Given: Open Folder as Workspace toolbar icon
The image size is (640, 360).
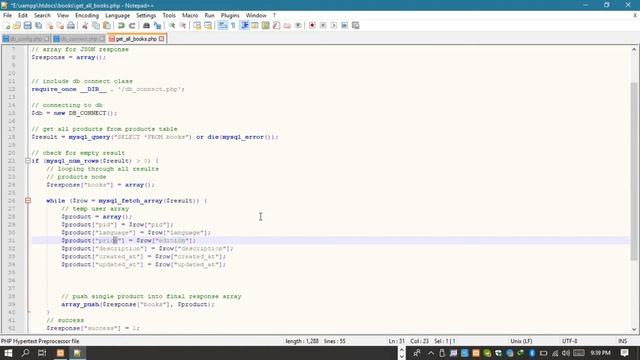Looking at the screenshot, I should 287,25.
